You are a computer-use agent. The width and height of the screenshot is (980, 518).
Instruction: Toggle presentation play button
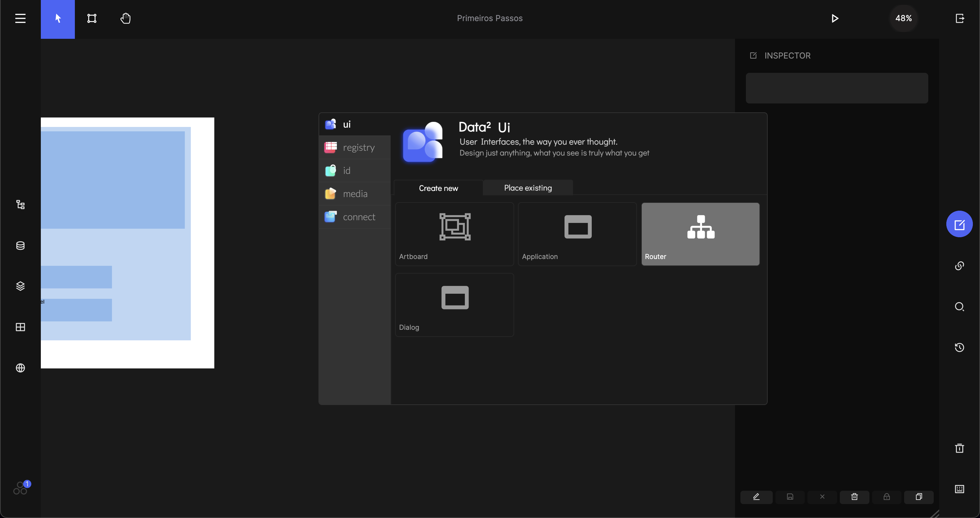pos(835,18)
